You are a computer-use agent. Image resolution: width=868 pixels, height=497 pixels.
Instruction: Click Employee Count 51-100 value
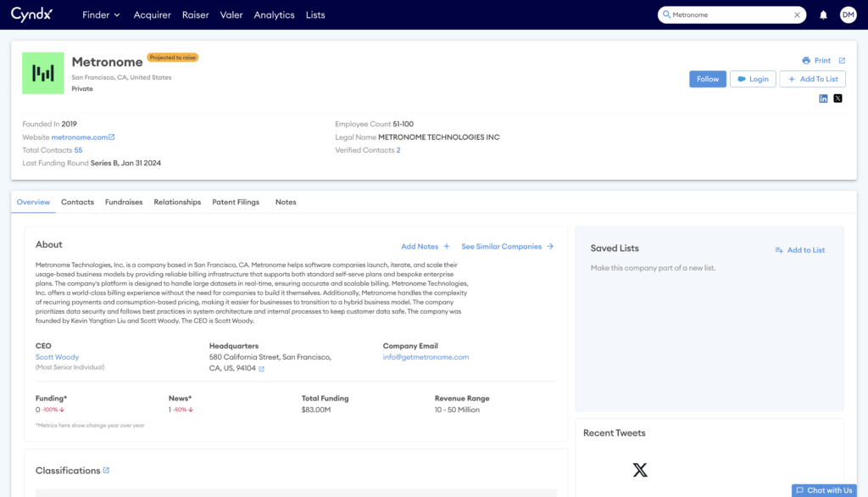pos(403,124)
